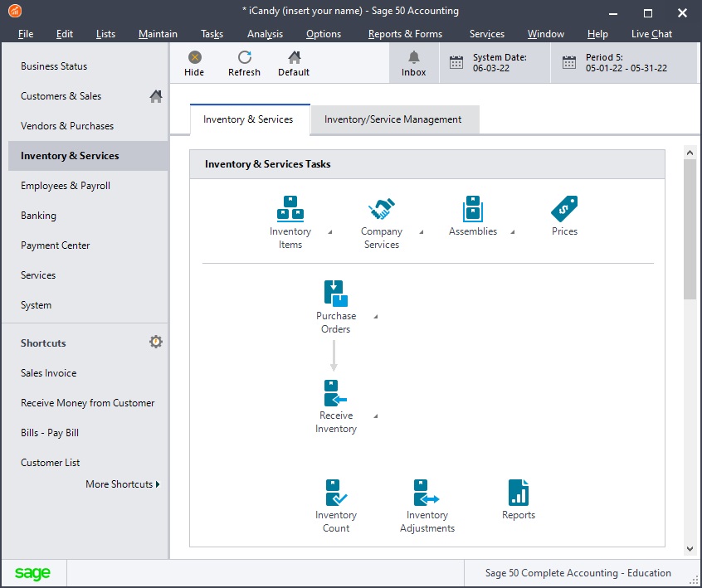Image resolution: width=702 pixels, height=588 pixels.
Task: Go to Business Status in sidebar
Action: 54,66
